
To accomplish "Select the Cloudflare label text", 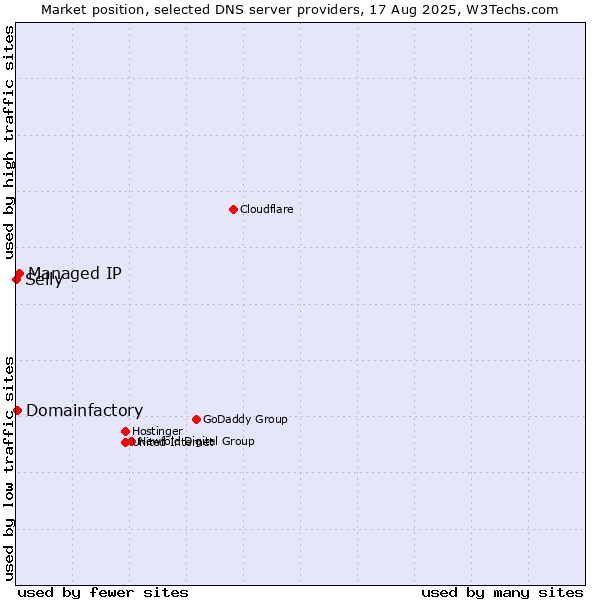I will pyautogui.click(x=267, y=209).
